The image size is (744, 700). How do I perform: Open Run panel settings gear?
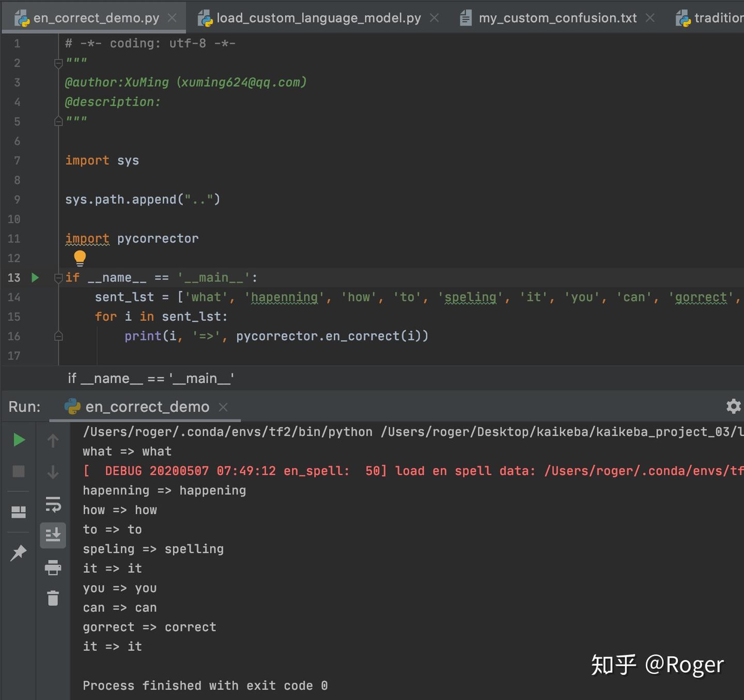point(733,406)
